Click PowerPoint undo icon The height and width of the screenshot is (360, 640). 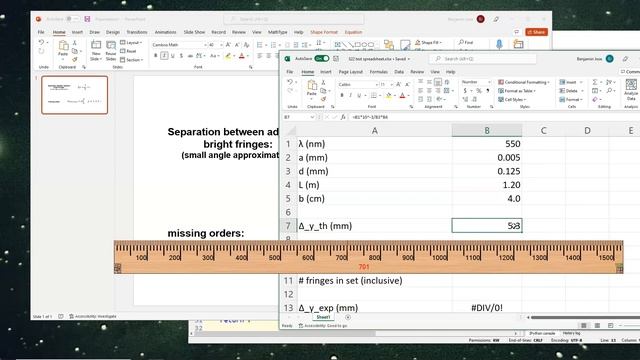[41, 42]
